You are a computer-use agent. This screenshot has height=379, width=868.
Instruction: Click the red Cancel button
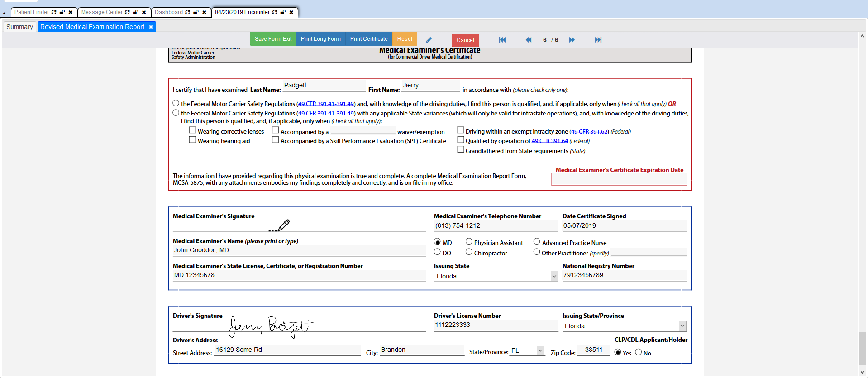click(x=465, y=40)
